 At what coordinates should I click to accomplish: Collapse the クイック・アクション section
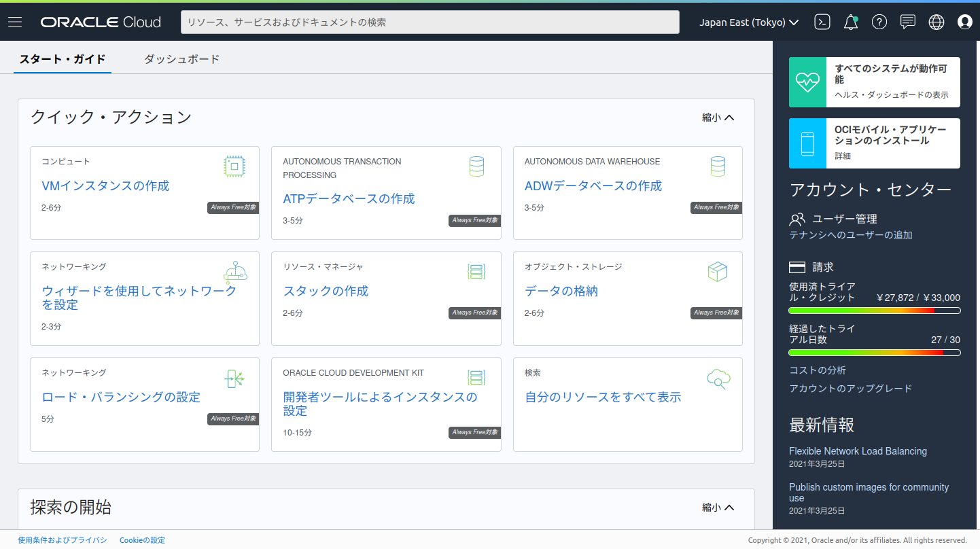718,118
